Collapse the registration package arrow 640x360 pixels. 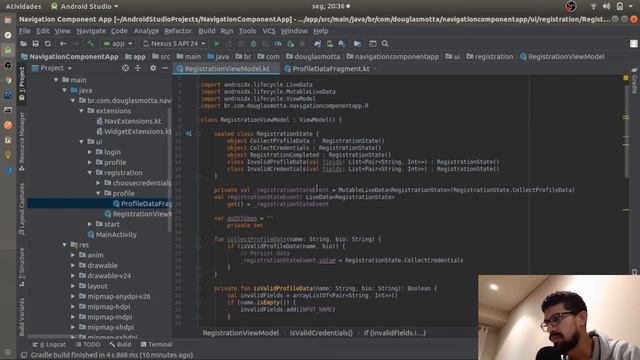(x=90, y=173)
